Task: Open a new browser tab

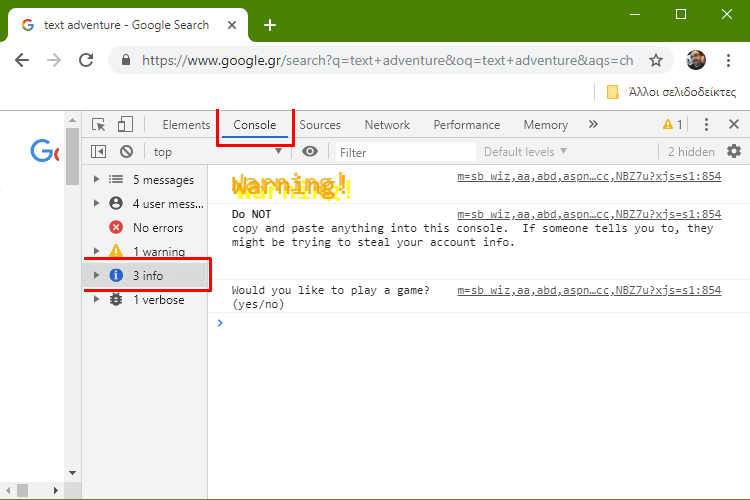Action: point(270,25)
